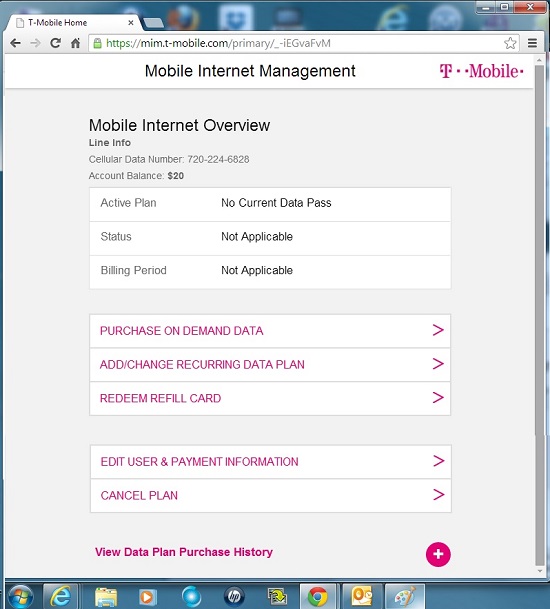Open Windows Explorer folder in taskbar
The height and width of the screenshot is (609, 550).
pyautogui.click(x=106, y=597)
